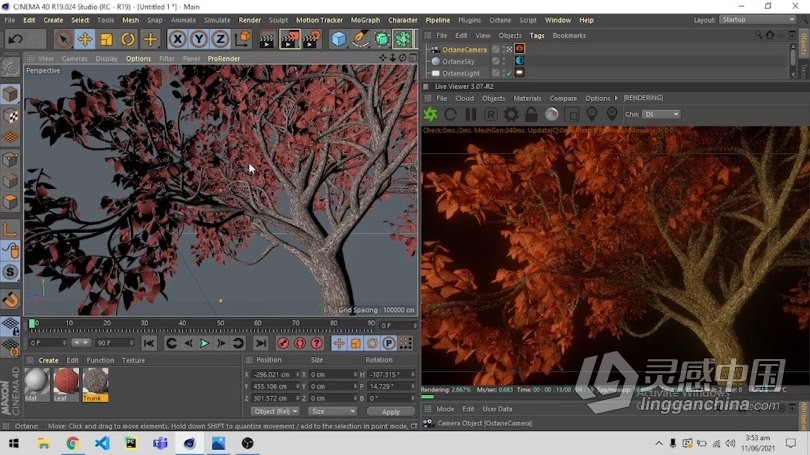Image resolution: width=810 pixels, height=455 pixels.
Task: Select Texture mode checkered icon
Action: click(10, 116)
